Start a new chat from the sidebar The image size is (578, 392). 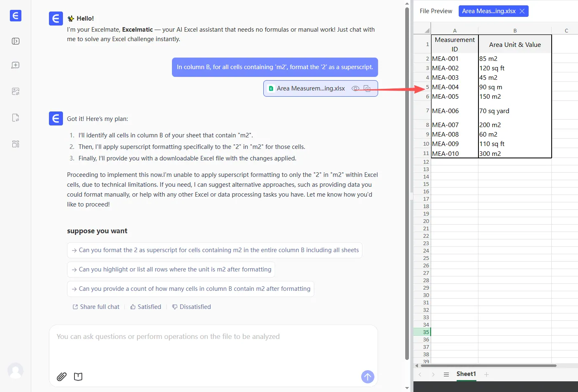[x=16, y=65]
